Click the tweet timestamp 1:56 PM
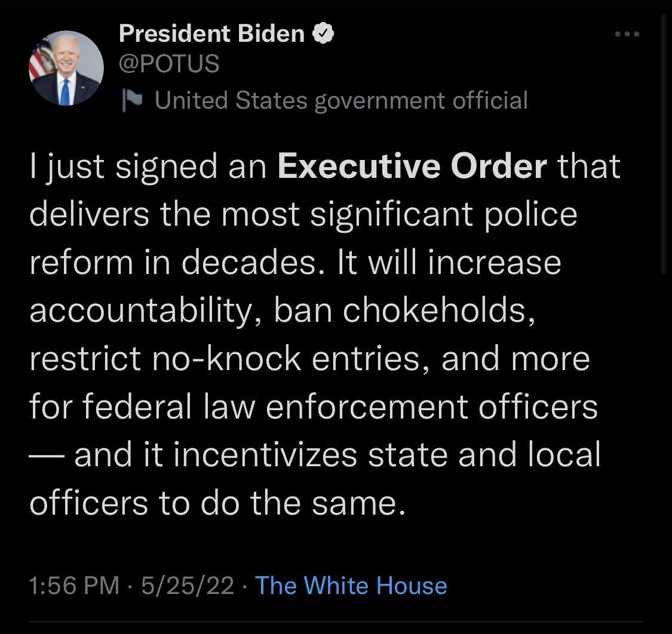Screen dimensions: 672x634 tap(73, 586)
